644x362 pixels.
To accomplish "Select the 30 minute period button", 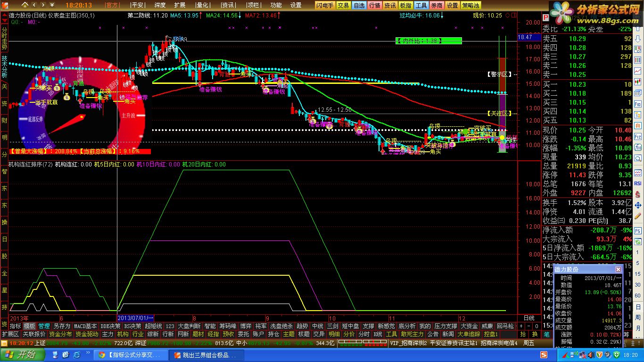I will (x=638, y=285).
